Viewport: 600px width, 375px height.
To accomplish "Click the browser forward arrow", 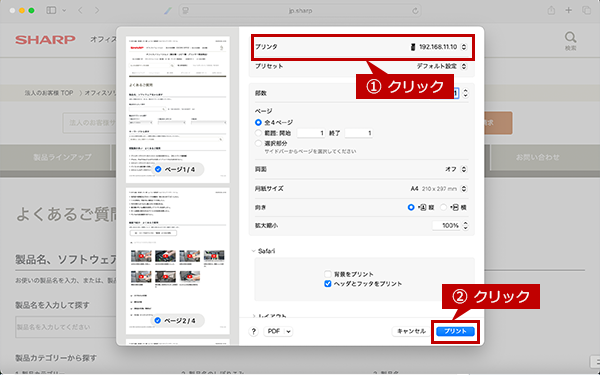I will pyautogui.click(x=97, y=11).
